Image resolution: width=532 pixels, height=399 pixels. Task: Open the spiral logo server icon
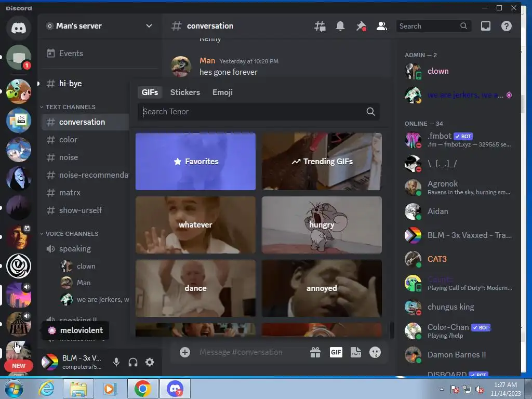pos(19,266)
